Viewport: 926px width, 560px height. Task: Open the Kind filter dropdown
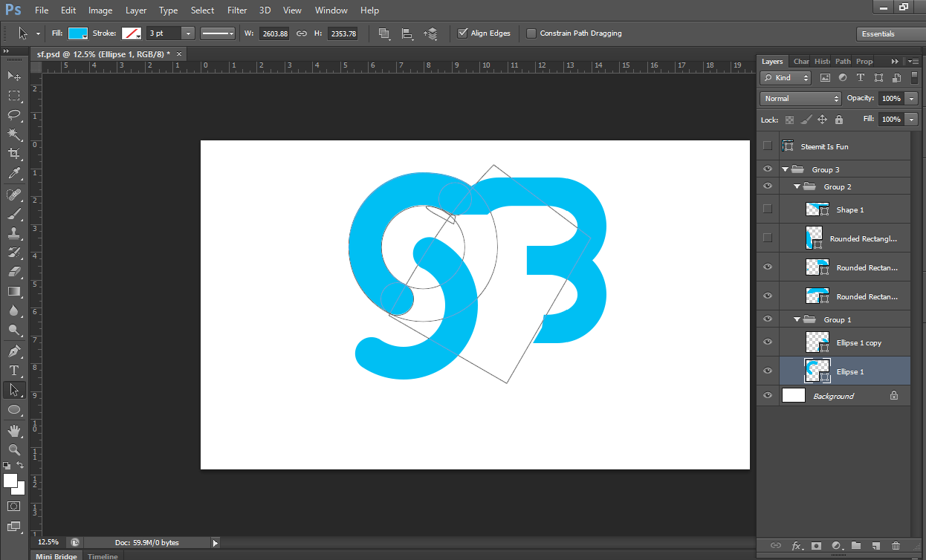(786, 77)
